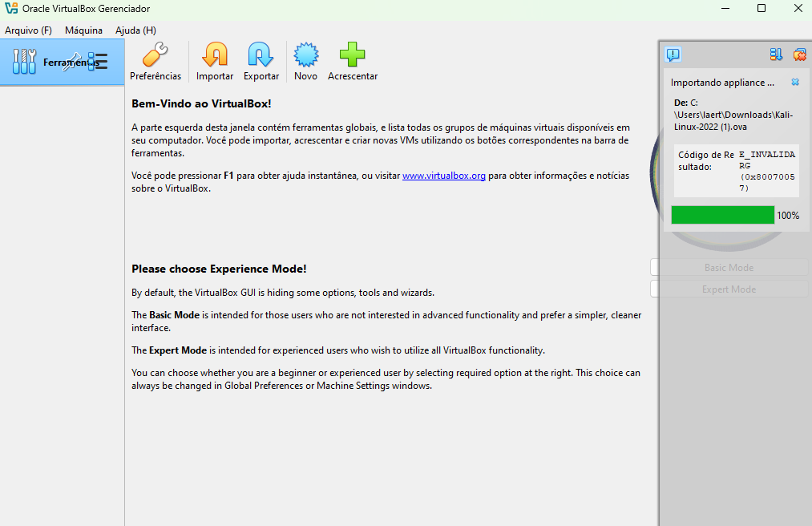Click the pin icon on Ferramentas item
Image resolution: width=812 pixels, height=526 pixels.
[72, 63]
